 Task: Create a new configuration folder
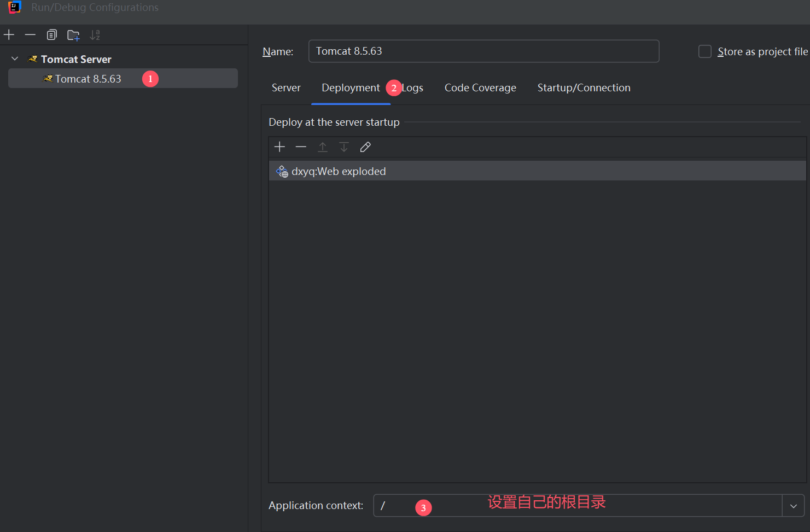coord(73,36)
